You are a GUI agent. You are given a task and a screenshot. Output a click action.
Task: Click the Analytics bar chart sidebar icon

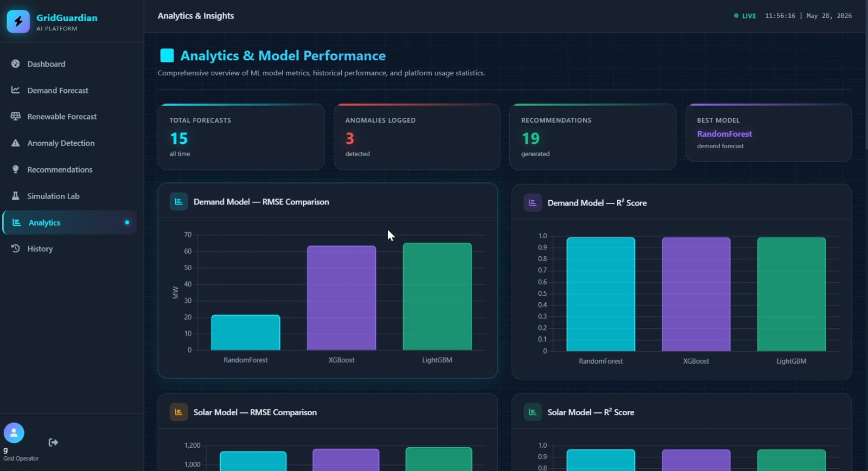[17, 222]
